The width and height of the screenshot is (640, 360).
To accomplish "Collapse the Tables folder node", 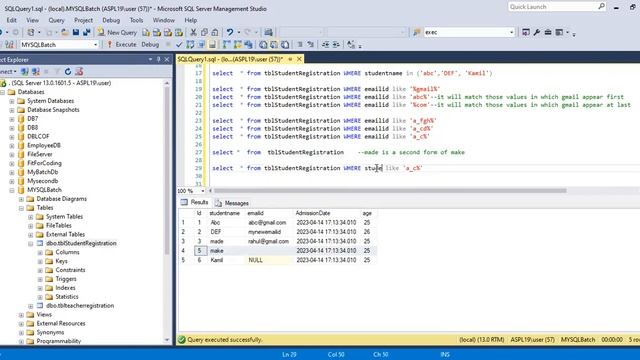I will click(x=21, y=208).
